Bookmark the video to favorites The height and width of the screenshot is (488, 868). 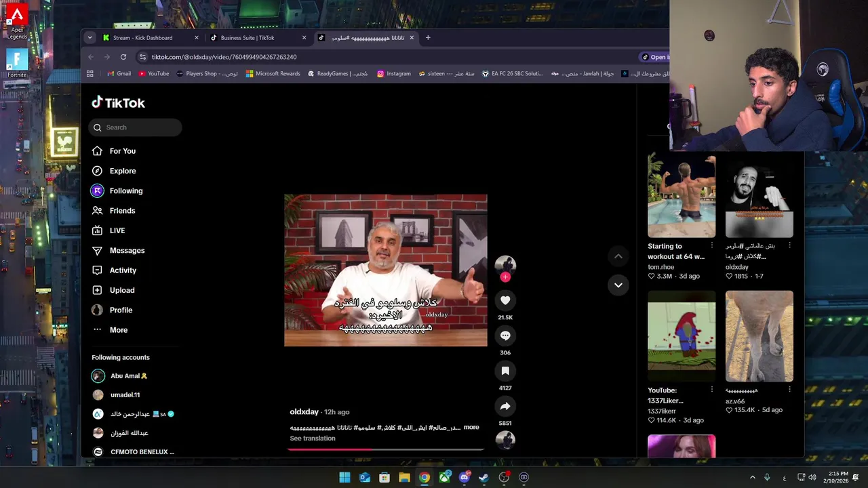pos(505,371)
